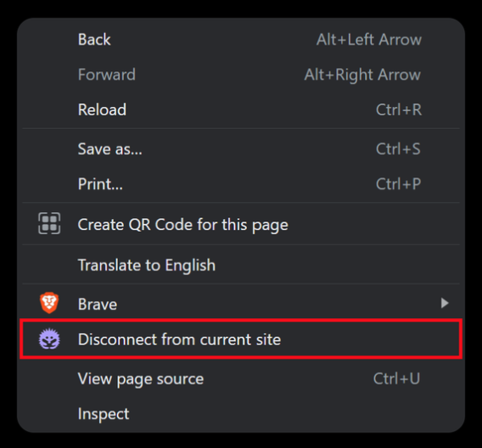Click the Ctrl+S shortcut label
The height and width of the screenshot is (448, 482).
tap(398, 149)
